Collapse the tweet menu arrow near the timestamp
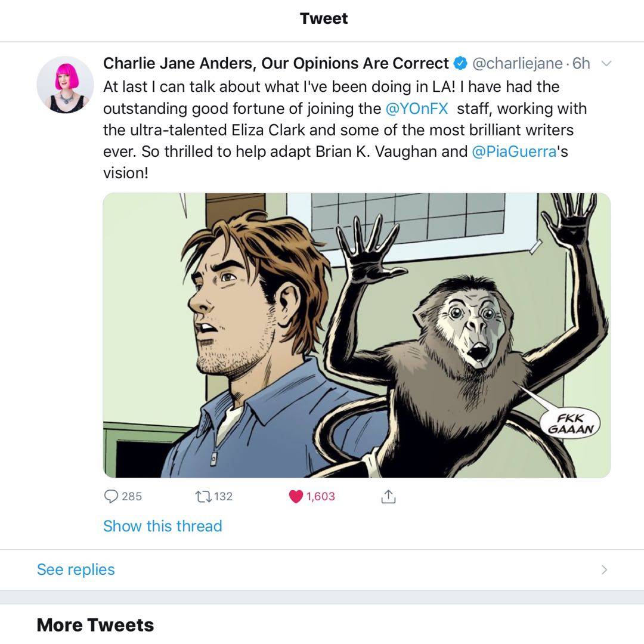Screen dimensions: 644x644 pos(607,63)
